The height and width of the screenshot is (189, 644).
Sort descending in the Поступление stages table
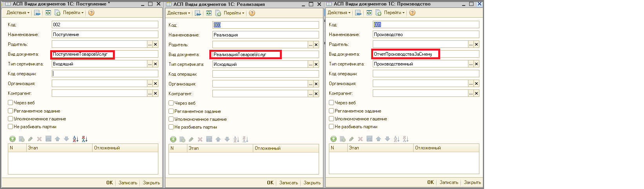pyautogui.click(x=85, y=139)
